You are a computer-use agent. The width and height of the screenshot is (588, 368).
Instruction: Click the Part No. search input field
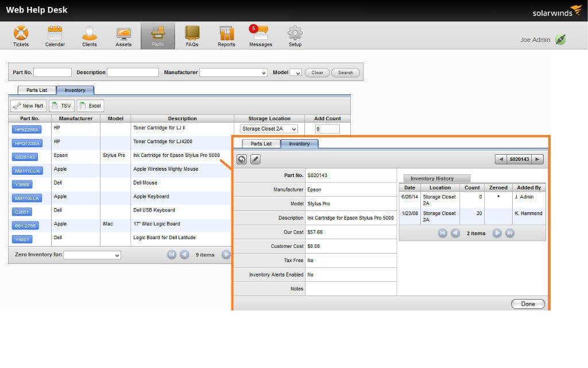point(52,72)
